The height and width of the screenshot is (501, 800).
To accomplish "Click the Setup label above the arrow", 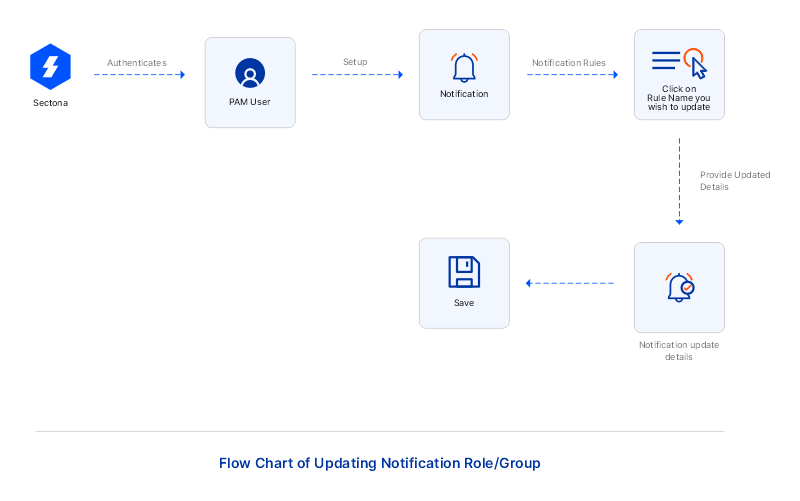I will pos(355,62).
